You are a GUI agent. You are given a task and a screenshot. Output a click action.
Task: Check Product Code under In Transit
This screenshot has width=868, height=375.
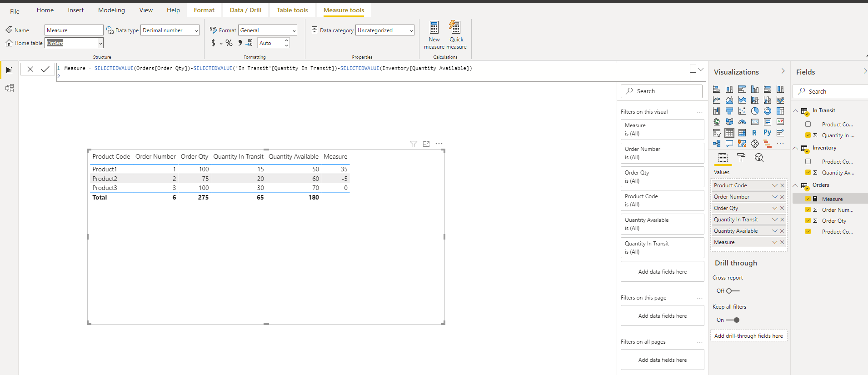(x=808, y=124)
